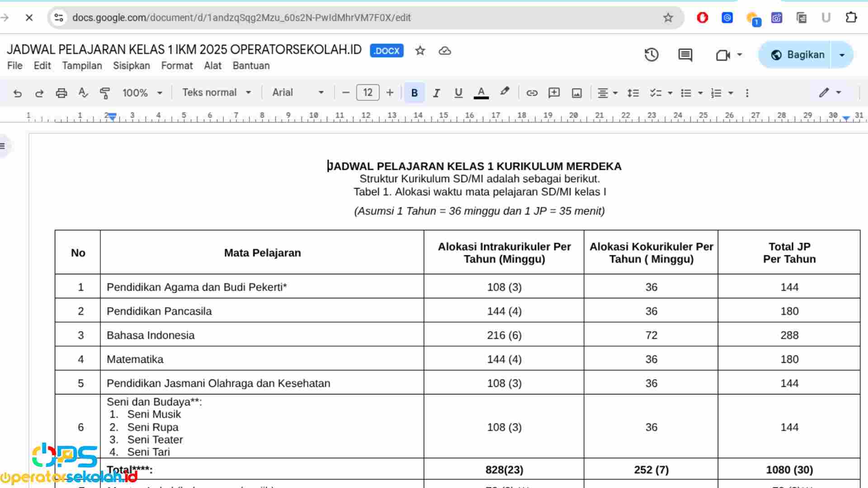Open the zoom 100% dropdown
This screenshot has width=868, height=488.
point(142,93)
